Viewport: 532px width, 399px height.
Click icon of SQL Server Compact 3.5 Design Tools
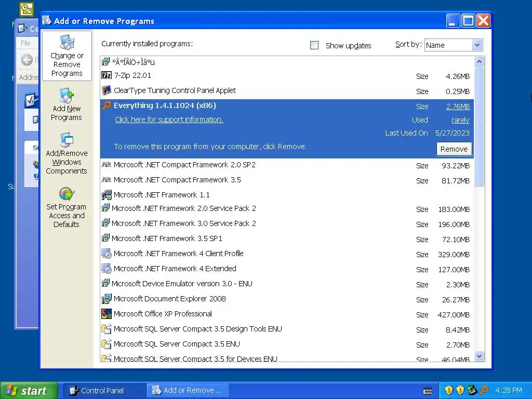click(107, 329)
